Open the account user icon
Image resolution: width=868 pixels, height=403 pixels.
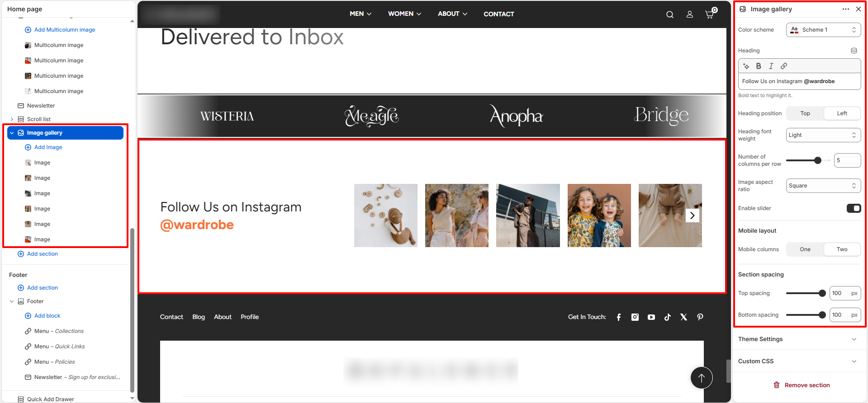[x=690, y=14]
